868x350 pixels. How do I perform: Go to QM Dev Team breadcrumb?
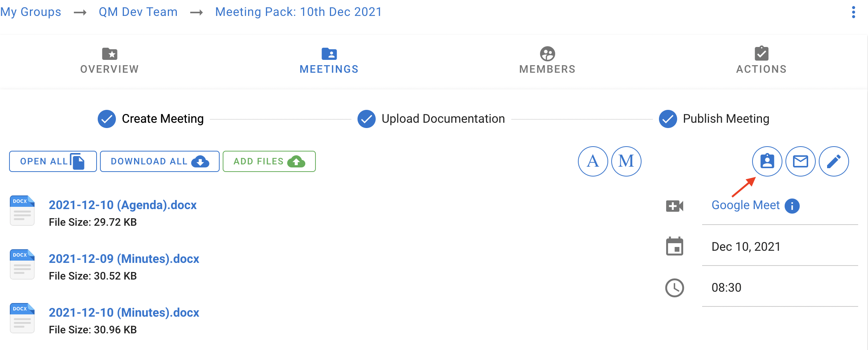tap(138, 12)
